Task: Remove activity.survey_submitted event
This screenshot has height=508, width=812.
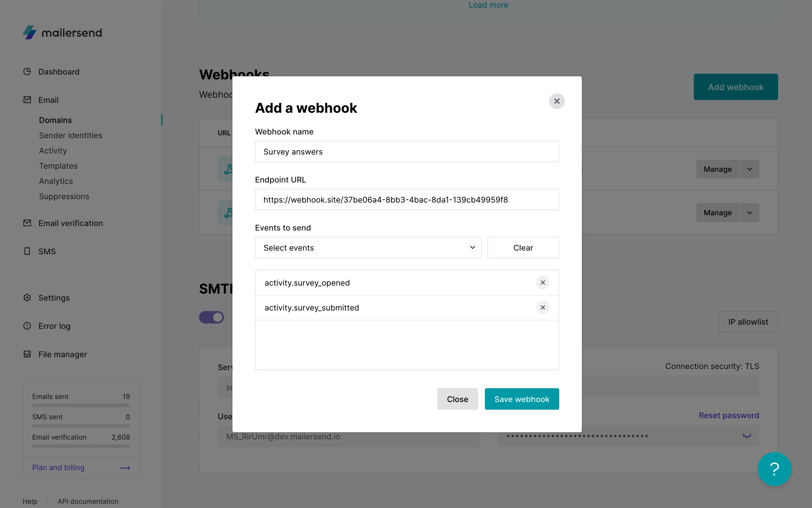Action: 543,307
